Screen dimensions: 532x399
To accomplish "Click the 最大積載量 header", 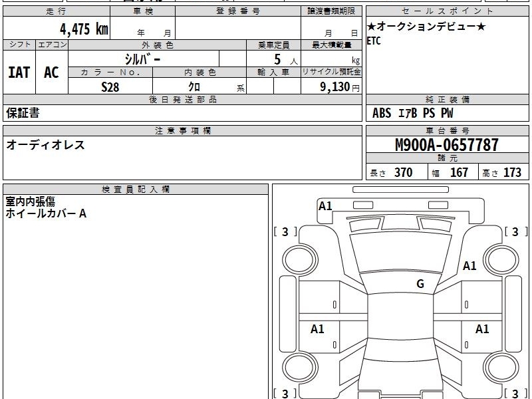I will (331, 45).
